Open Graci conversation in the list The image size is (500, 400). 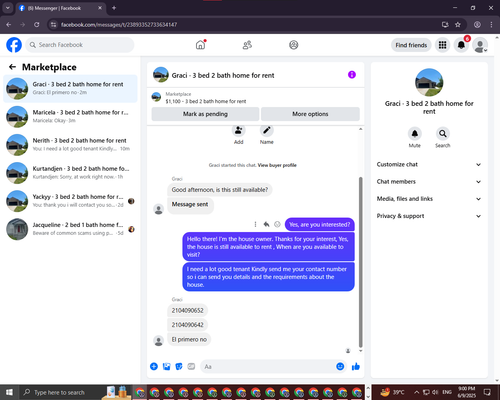[70, 89]
